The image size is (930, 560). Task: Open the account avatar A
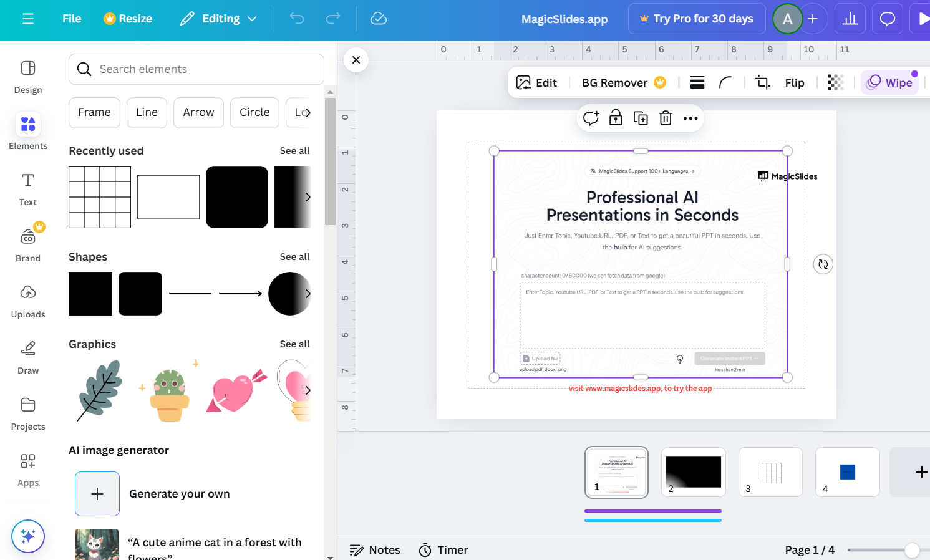tap(787, 19)
